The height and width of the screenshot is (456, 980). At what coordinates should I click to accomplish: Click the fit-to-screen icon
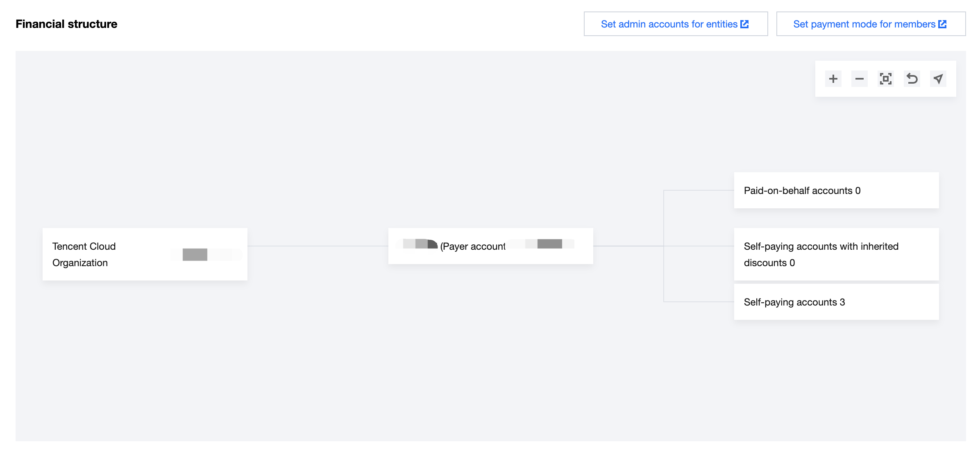point(885,79)
